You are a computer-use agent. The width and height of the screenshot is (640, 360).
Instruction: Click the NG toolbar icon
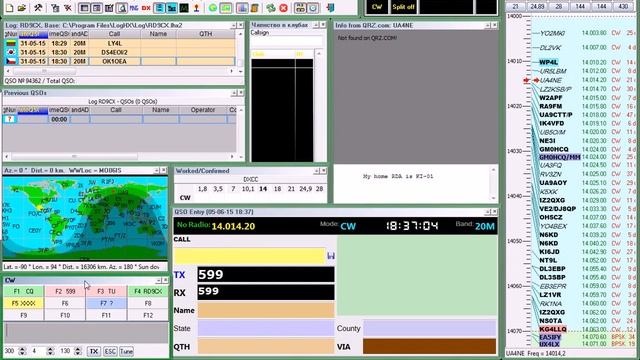pos(133,8)
